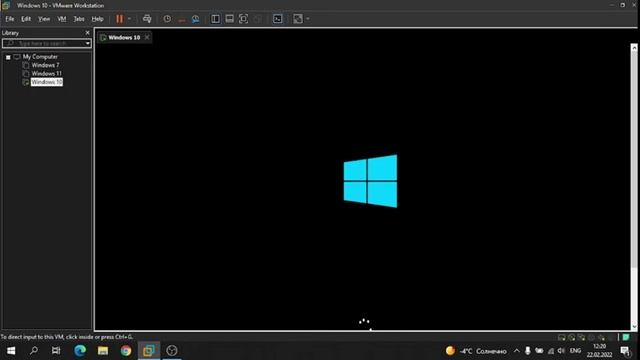Click the green message log icon in status bar
The width and height of the screenshot is (640, 360).
pos(626,337)
